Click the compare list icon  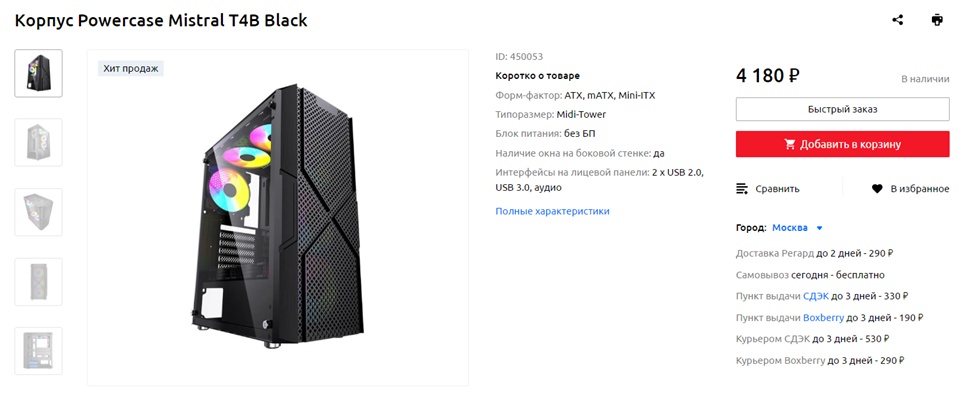tap(742, 188)
